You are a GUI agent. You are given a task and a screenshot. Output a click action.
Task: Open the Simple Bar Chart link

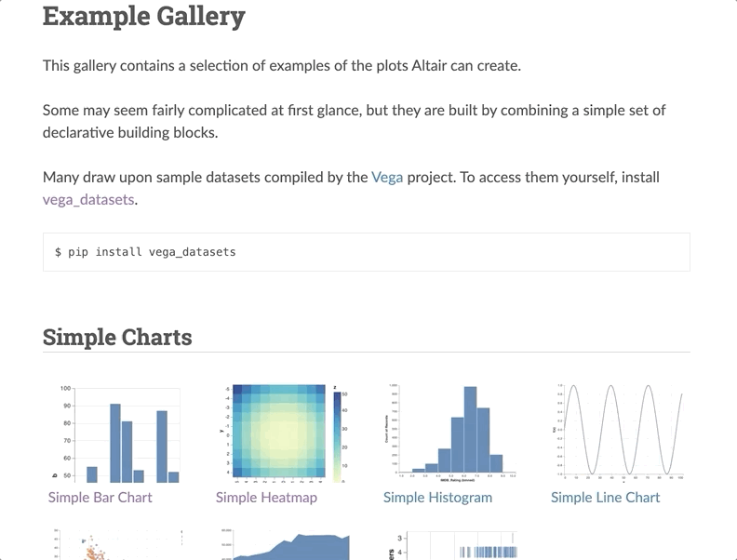pyautogui.click(x=100, y=497)
